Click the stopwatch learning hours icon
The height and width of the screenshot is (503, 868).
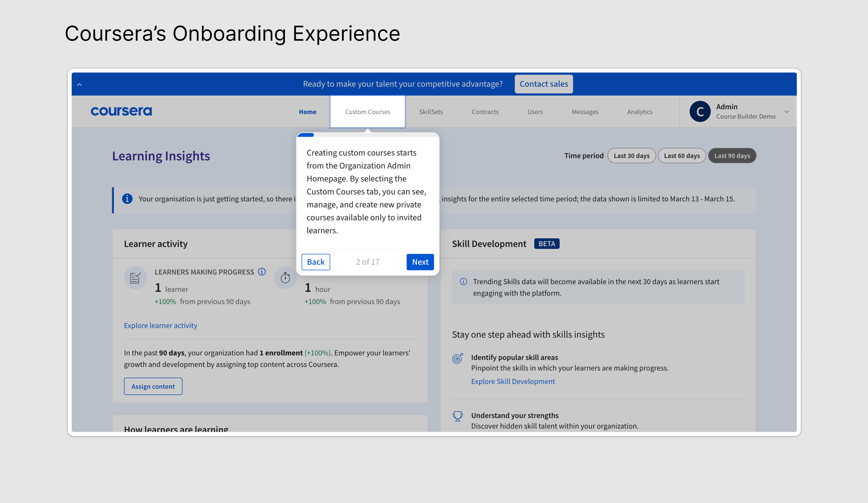(x=285, y=278)
